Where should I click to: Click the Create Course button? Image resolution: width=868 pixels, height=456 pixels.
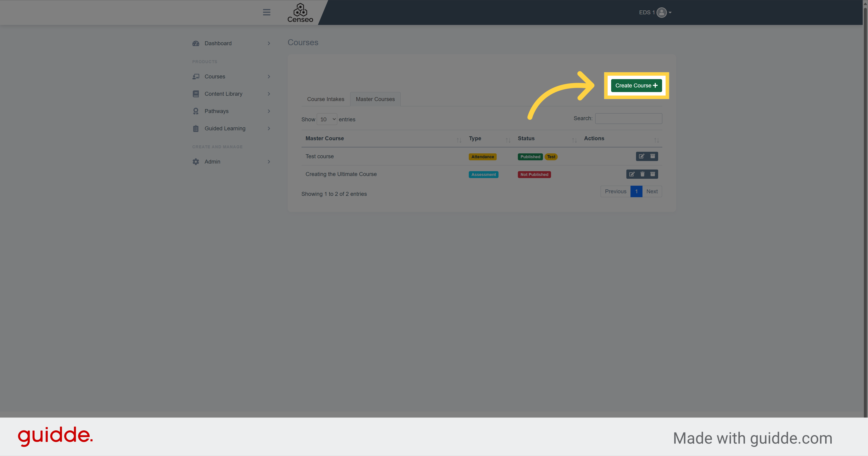pyautogui.click(x=636, y=86)
